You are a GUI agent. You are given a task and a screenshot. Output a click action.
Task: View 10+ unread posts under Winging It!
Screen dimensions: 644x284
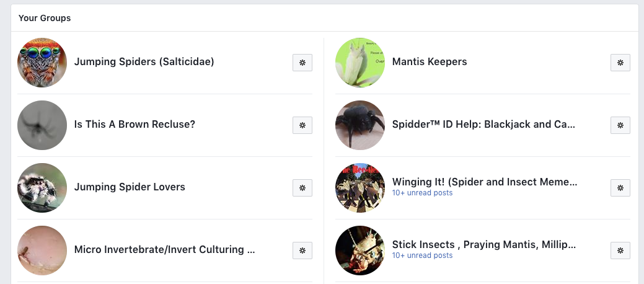pos(422,193)
